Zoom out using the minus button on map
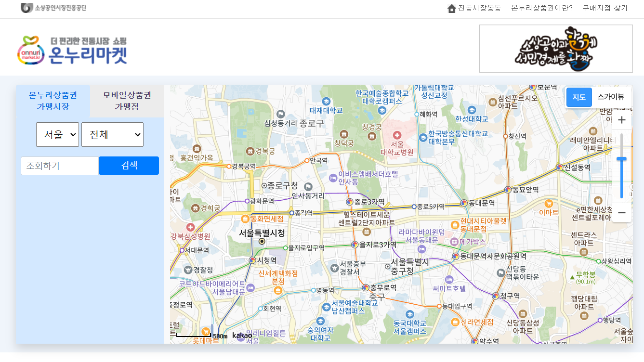644x362 pixels. click(621, 212)
